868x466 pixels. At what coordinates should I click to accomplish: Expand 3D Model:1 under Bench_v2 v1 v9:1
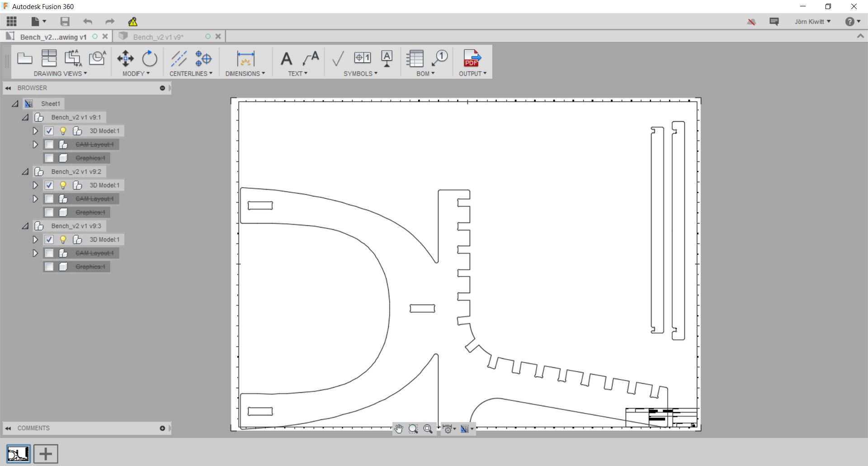coord(35,131)
